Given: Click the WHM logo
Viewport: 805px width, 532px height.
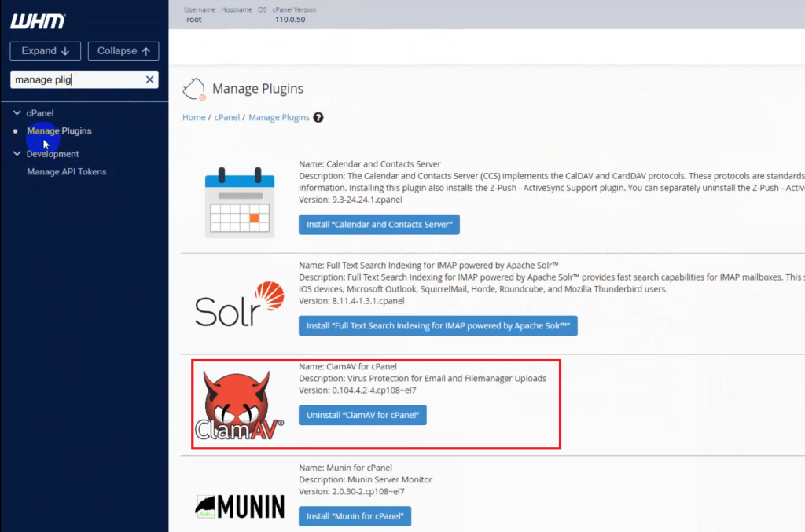Looking at the screenshot, I should click(x=38, y=21).
